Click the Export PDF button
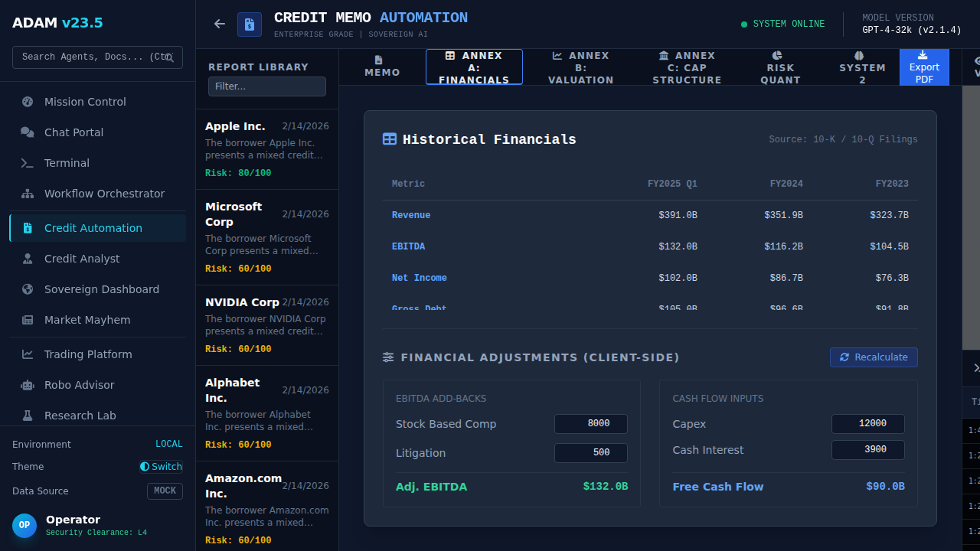Viewport: 980px width, 551px height. click(x=924, y=67)
